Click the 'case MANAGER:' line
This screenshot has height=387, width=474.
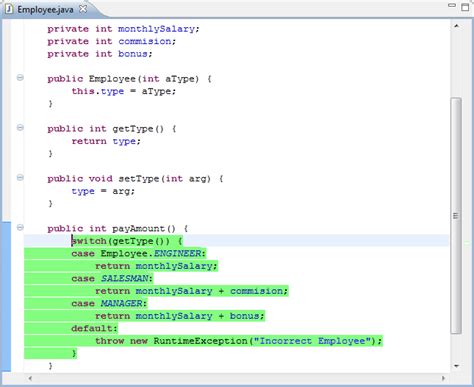pos(109,304)
